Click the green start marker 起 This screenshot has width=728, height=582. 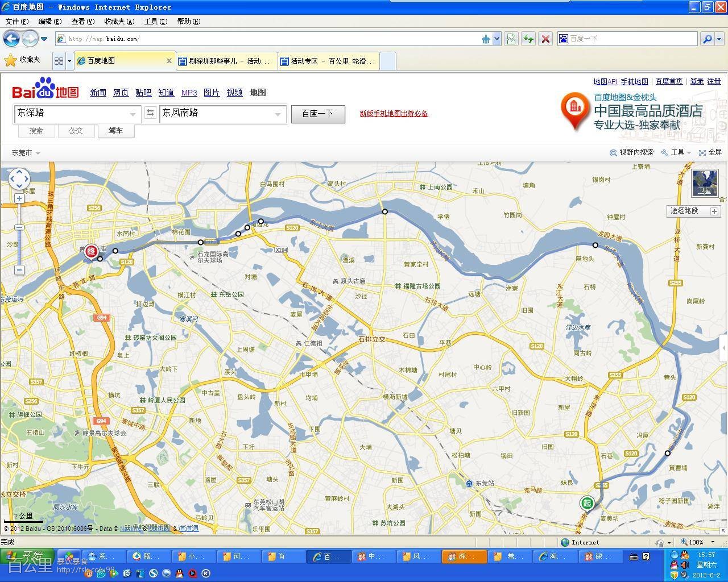pos(586,502)
